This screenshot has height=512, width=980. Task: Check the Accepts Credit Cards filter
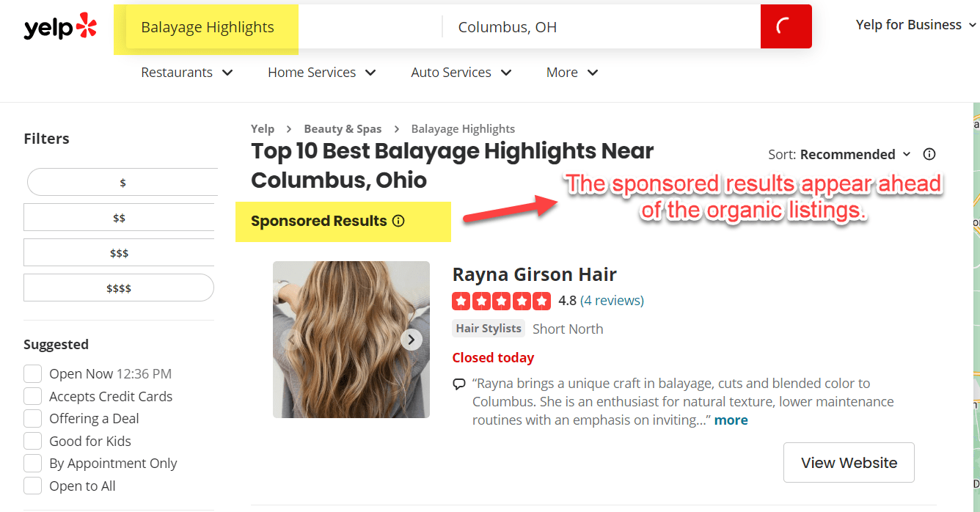point(32,396)
